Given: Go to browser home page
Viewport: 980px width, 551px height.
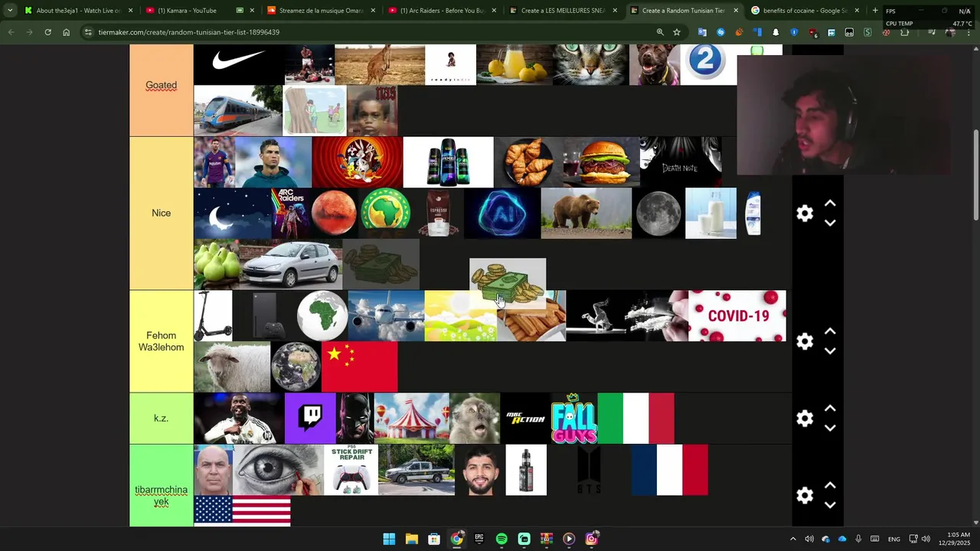Looking at the screenshot, I should pos(66,32).
